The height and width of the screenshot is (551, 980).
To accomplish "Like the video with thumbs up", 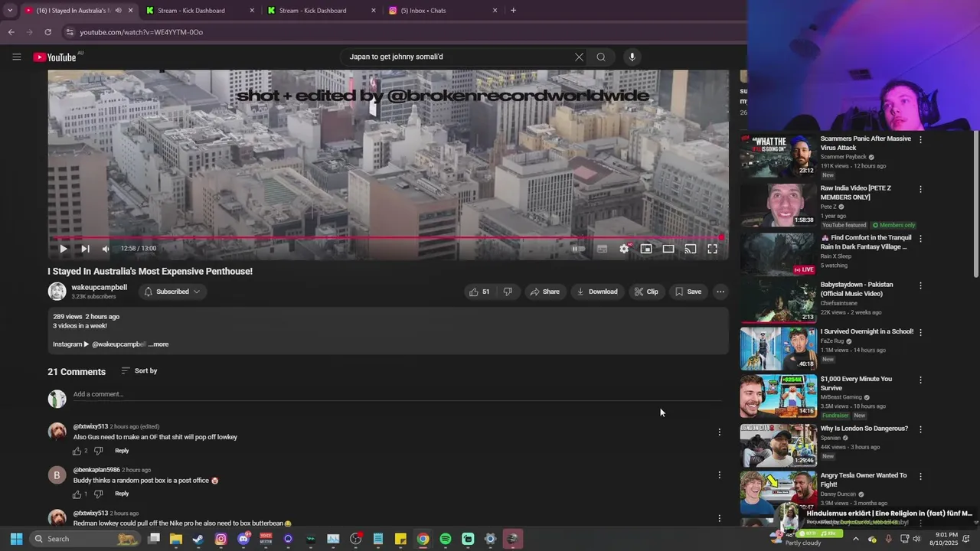I will click(479, 292).
